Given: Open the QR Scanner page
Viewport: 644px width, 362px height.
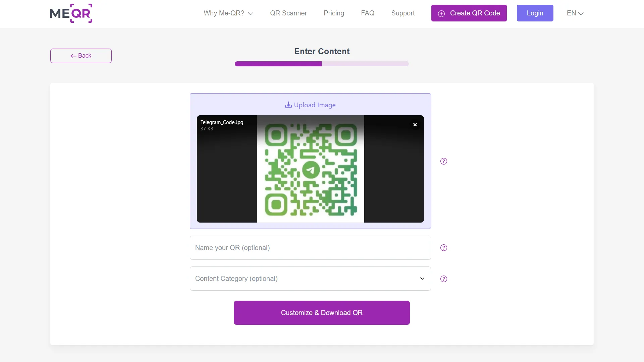Looking at the screenshot, I should [288, 13].
